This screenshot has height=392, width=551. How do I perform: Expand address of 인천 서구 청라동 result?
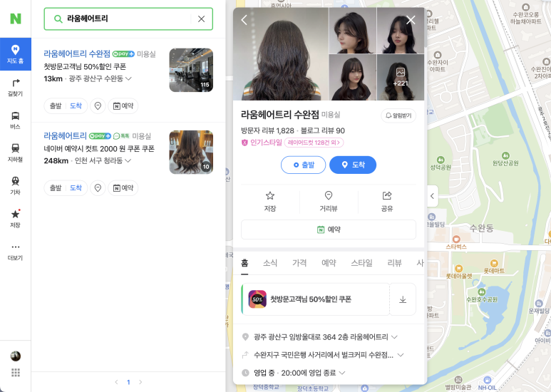click(x=128, y=160)
